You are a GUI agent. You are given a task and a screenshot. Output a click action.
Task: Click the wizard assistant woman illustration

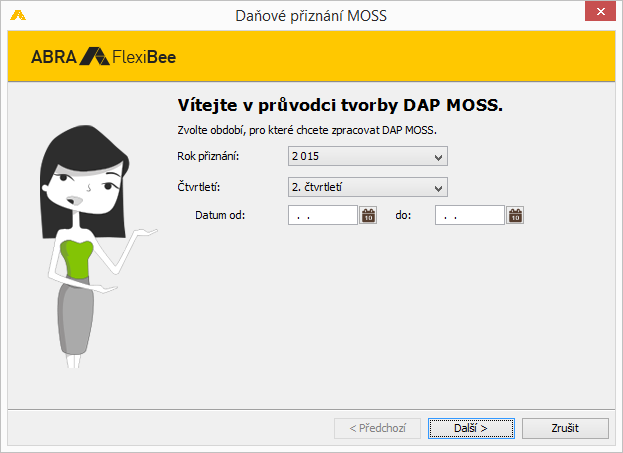click(97, 246)
